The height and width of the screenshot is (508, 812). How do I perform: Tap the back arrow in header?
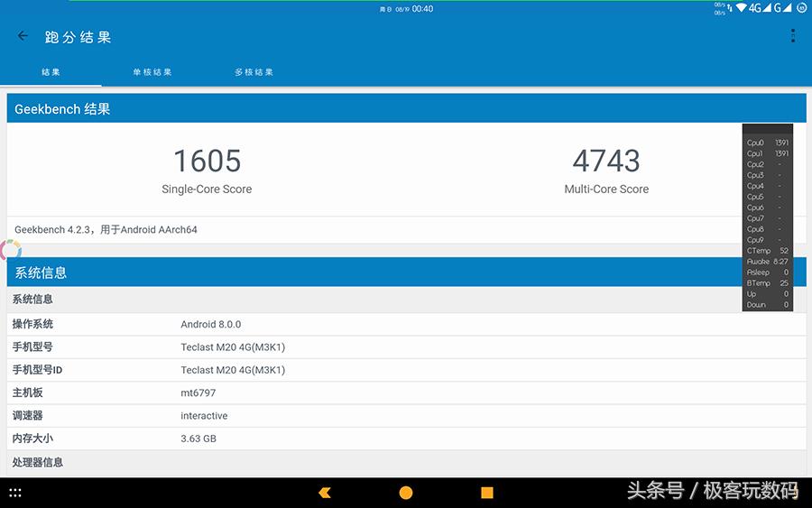tap(23, 36)
